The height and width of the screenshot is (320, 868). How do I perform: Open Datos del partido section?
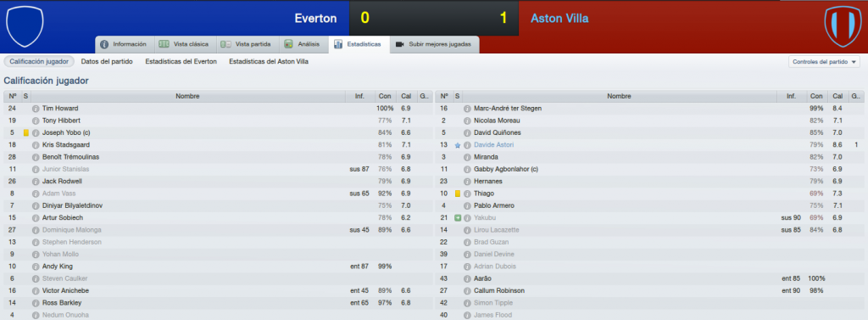(107, 62)
